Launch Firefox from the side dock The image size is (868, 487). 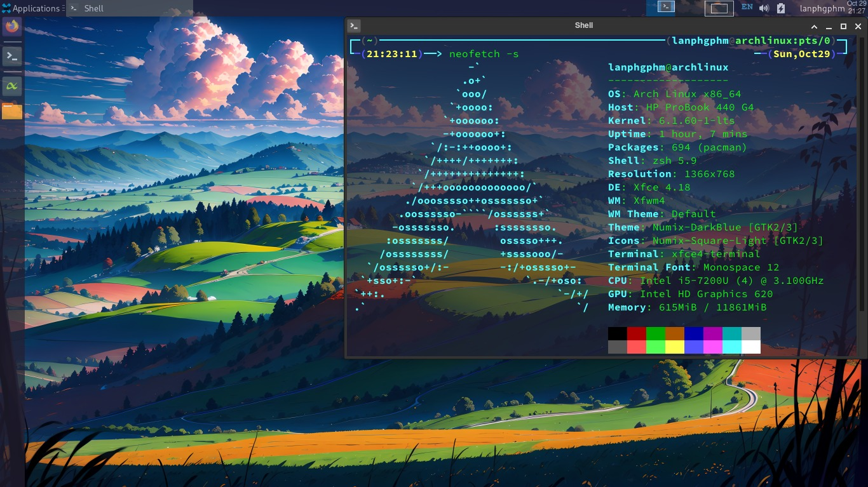[x=12, y=27]
